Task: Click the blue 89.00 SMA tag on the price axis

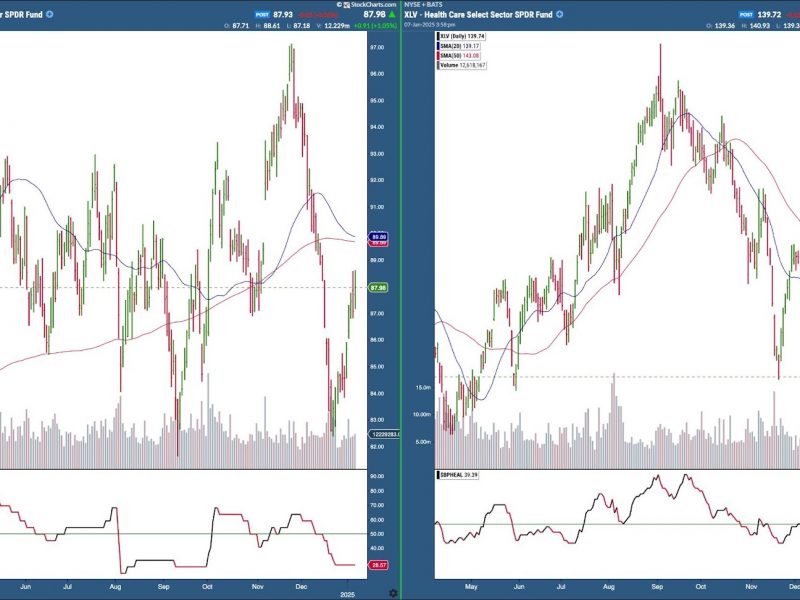Action: (x=379, y=237)
